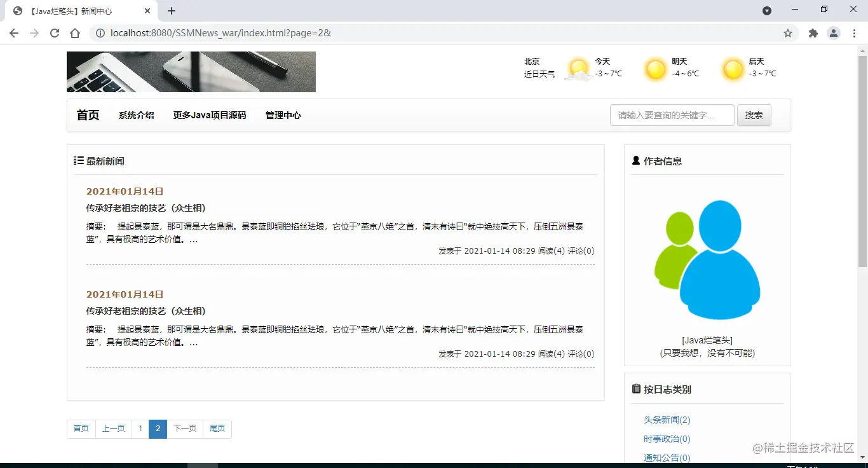
Task: Click the keyword search input field
Action: tap(672, 115)
